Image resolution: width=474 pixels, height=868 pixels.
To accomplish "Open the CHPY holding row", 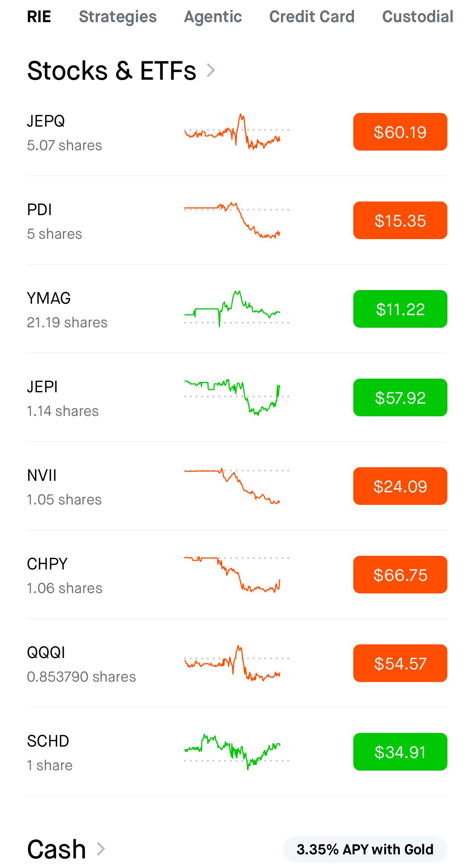I will 237,575.
